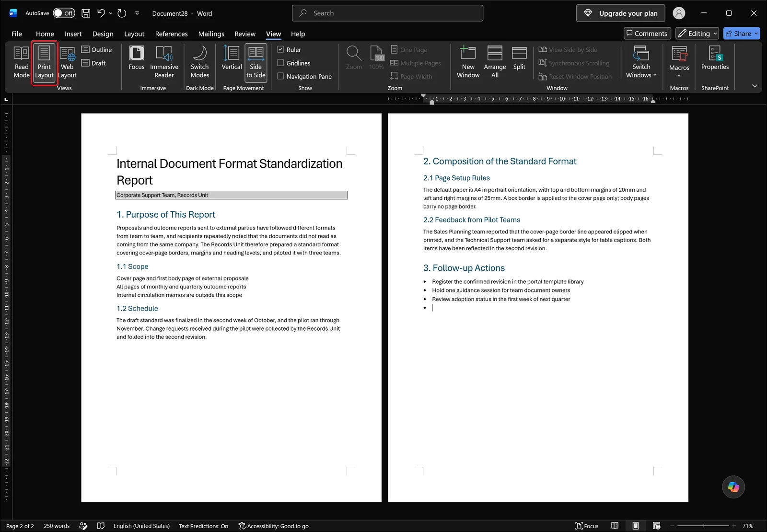Open Immersive Reader
Image resolution: width=767 pixels, height=532 pixels.
(164, 62)
